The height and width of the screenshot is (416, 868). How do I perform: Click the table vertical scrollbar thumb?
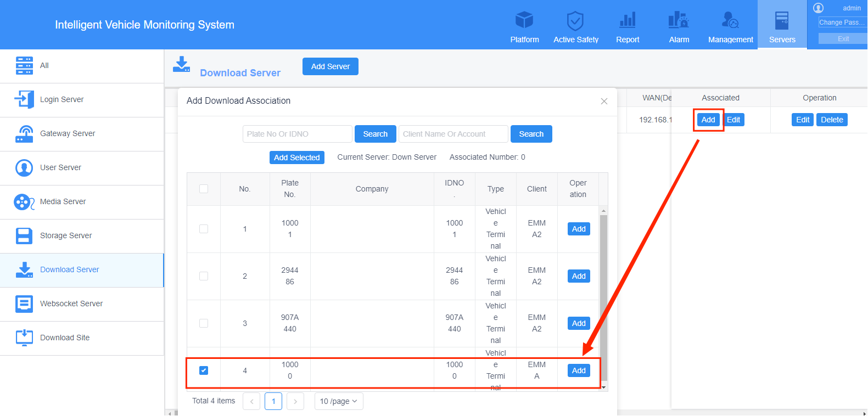tap(603, 297)
